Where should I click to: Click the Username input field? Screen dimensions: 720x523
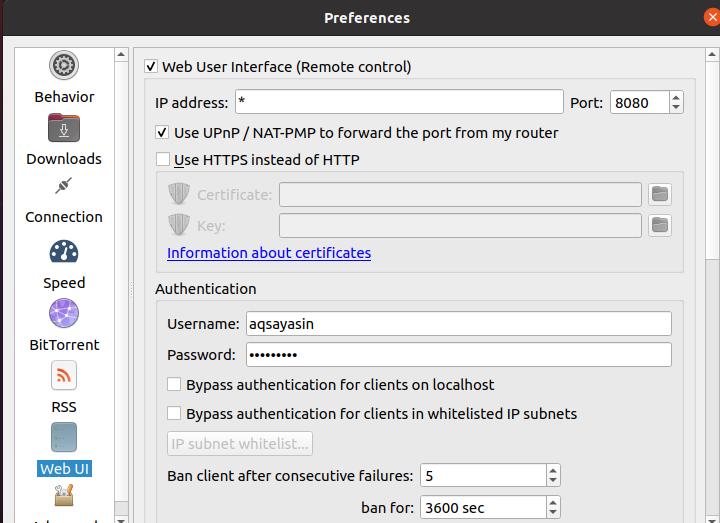458,324
